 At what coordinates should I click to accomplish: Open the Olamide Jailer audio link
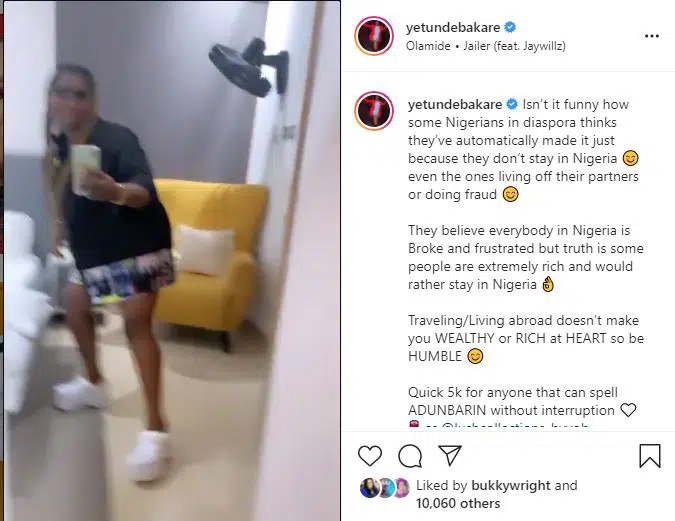click(x=486, y=46)
